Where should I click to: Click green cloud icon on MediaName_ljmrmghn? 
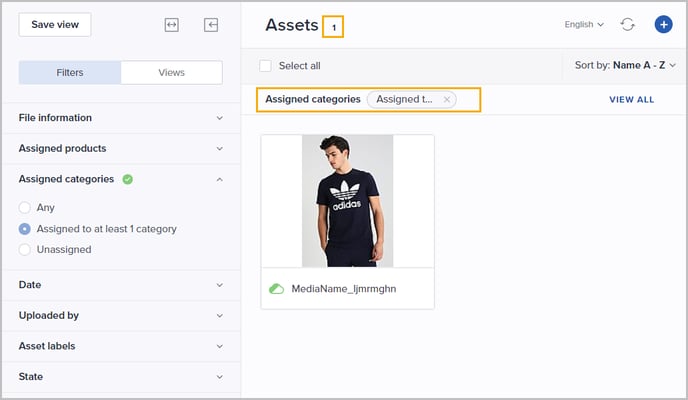[x=276, y=289]
